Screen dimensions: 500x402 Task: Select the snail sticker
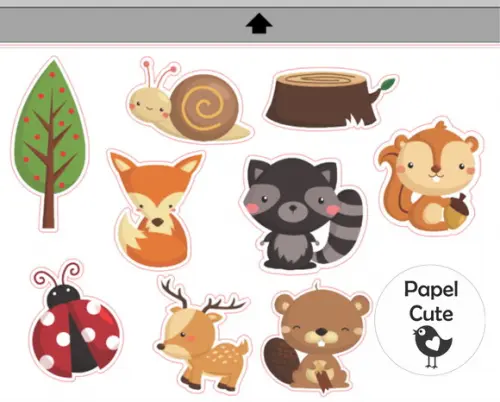click(x=190, y=100)
